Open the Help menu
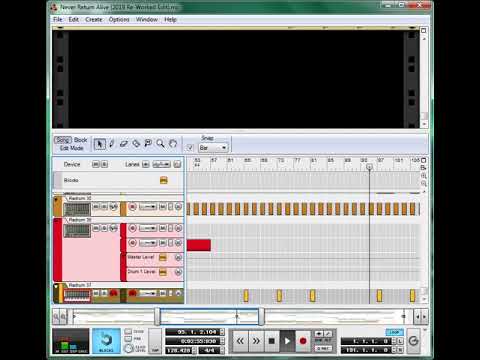Image resolution: width=480 pixels, height=360 pixels. [x=170, y=20]
